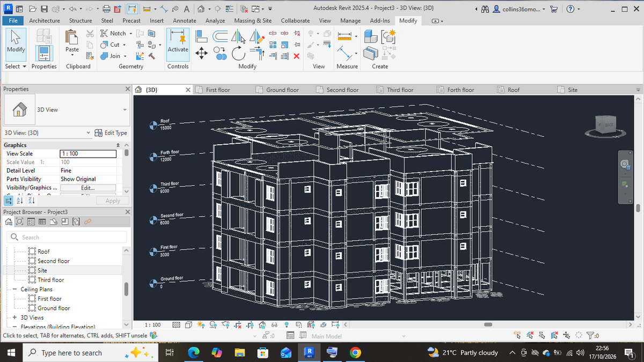This screenshot has height=362, width=644.
Task: Toggle Select Pinned Elements in status bar
Action: pos(541,336)
